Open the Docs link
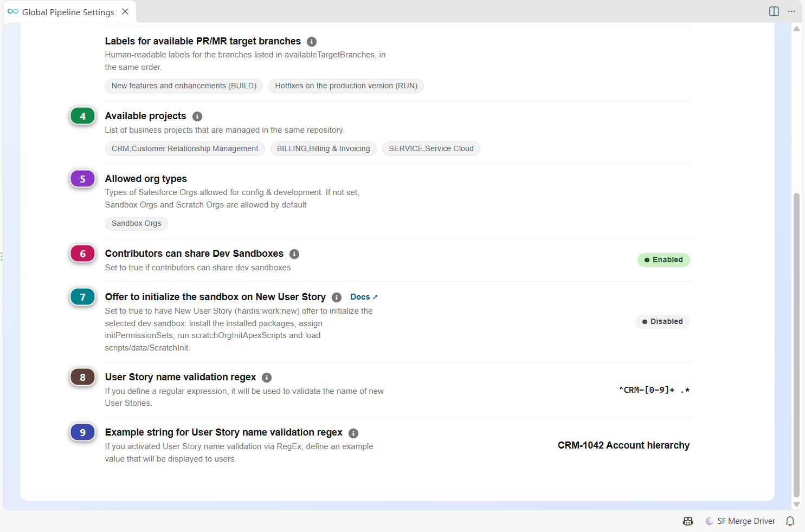The height and width of the screenshot is (532, 805). (364, 297)
